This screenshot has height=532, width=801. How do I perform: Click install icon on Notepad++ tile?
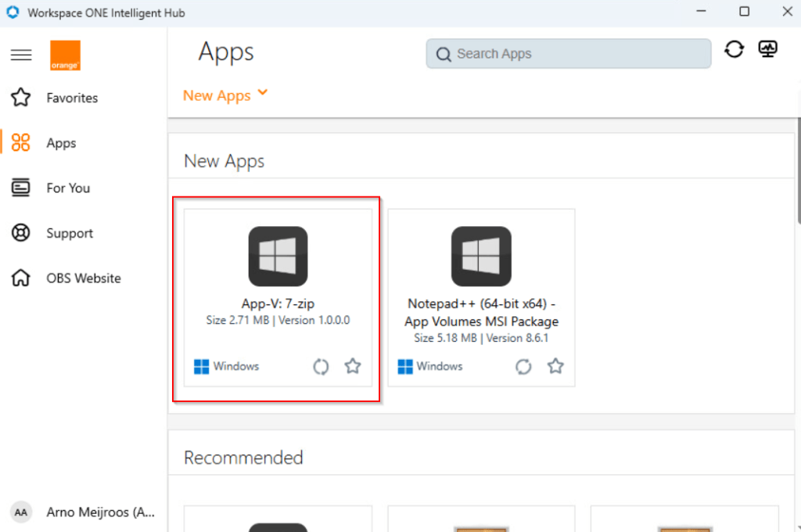[x=523, y=366]
